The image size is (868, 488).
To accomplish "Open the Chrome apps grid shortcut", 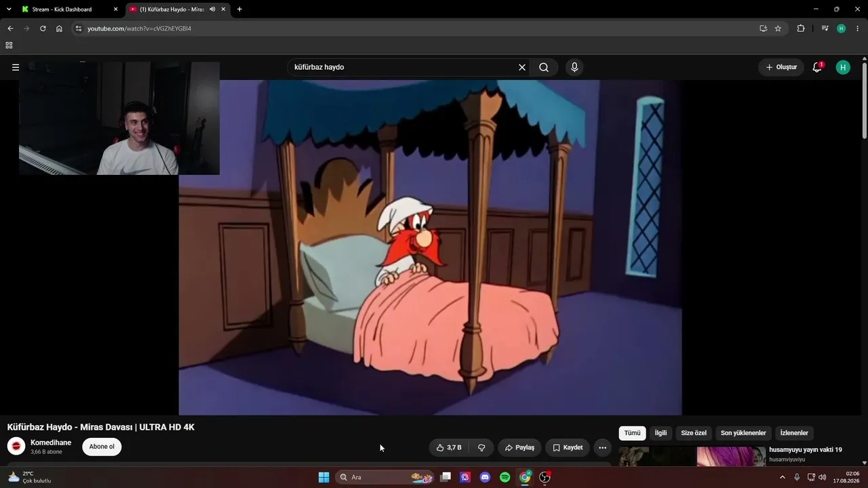I will 9,45.
